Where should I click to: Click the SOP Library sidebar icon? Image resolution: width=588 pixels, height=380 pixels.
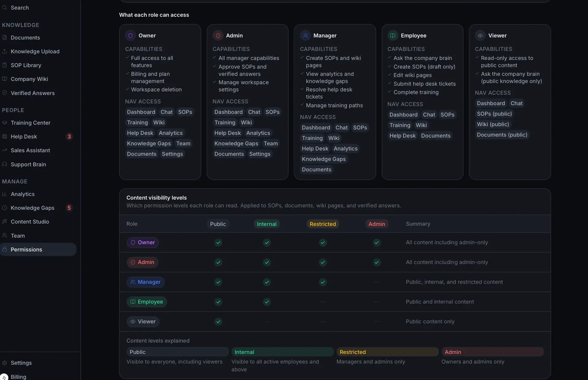5,65
